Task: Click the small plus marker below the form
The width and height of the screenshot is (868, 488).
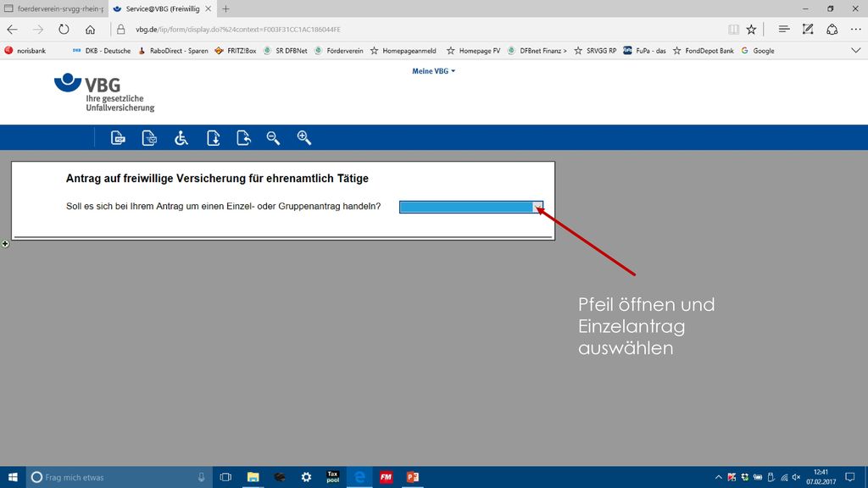Action: click(5, 244)
